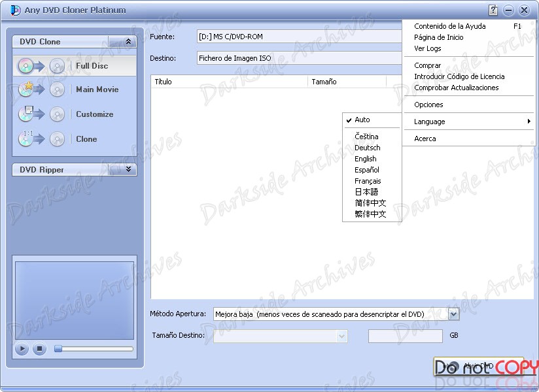Expand the DVD Ripper panel
The image size is (539, 392).
click(128, 169)
